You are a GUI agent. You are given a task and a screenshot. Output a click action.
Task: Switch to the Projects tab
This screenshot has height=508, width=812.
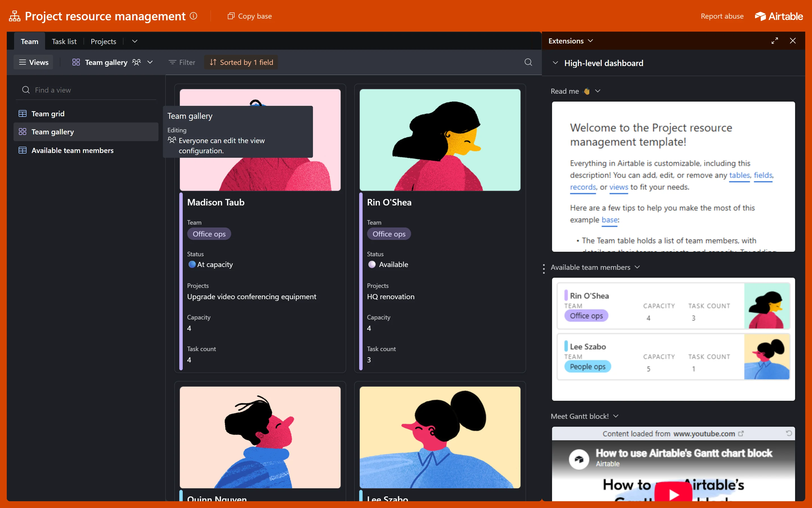coord(103,41)
